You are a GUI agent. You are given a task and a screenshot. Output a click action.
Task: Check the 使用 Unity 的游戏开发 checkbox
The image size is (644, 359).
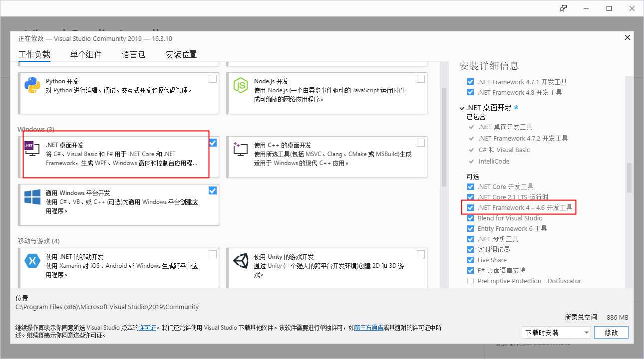pos(421,254)
